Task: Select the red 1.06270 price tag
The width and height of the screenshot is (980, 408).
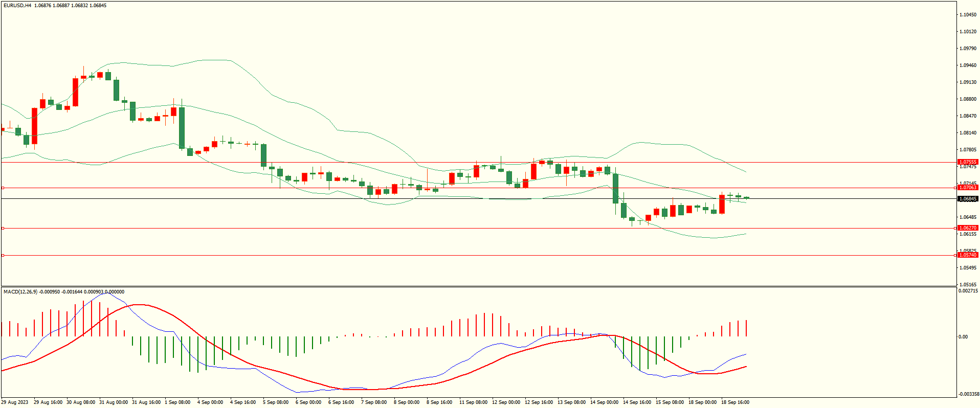Action: tap(967, 228)
